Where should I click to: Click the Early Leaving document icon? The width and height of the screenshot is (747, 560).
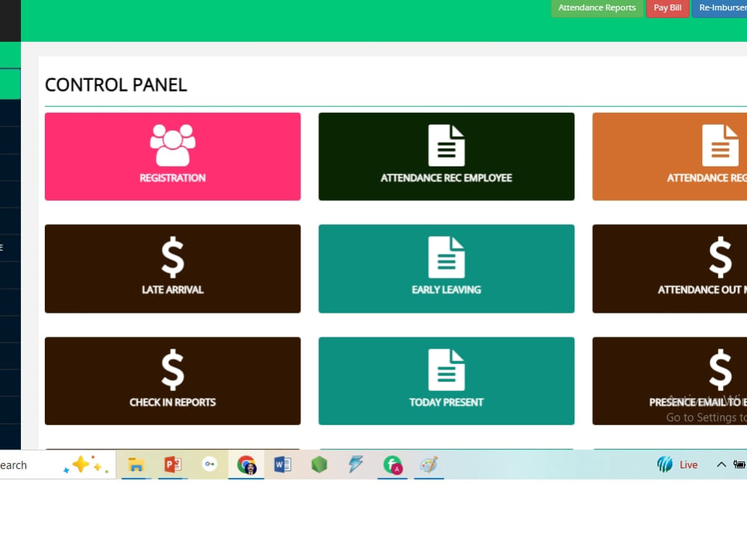[x=447, y=257]
